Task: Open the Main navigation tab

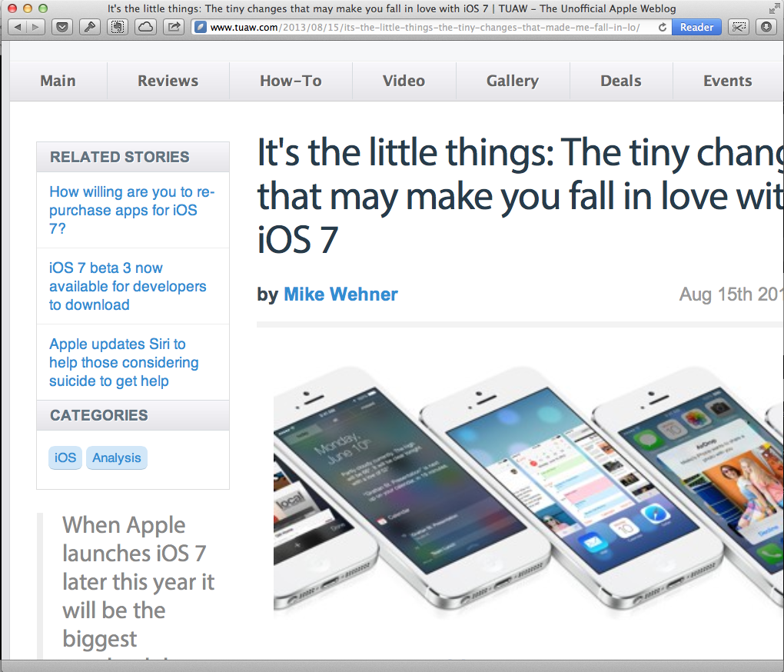Action: coord(58,81)
